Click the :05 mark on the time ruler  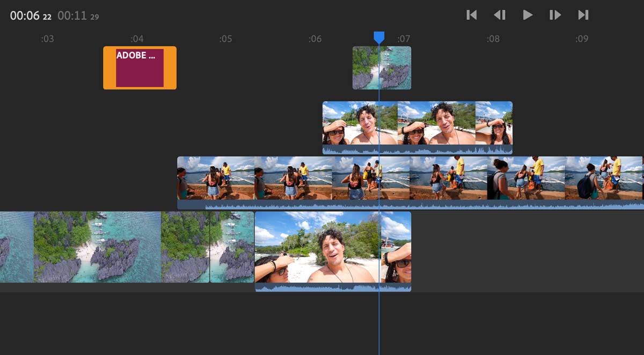coord(225,39)
